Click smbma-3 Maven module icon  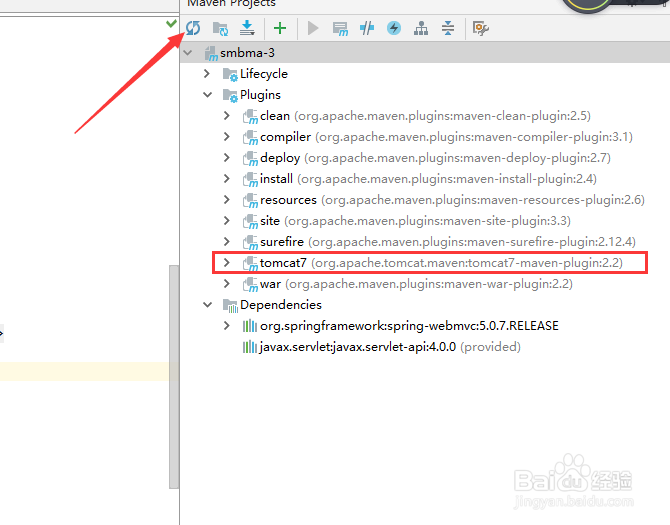pos(211,53)
